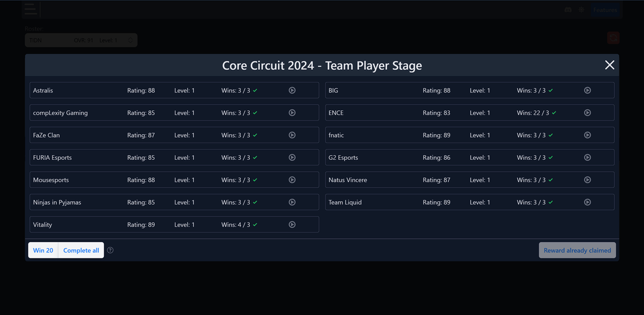This screenshot has height=315, width=644.
Task: Open the help question mark icon
Action: click(110, 251)
